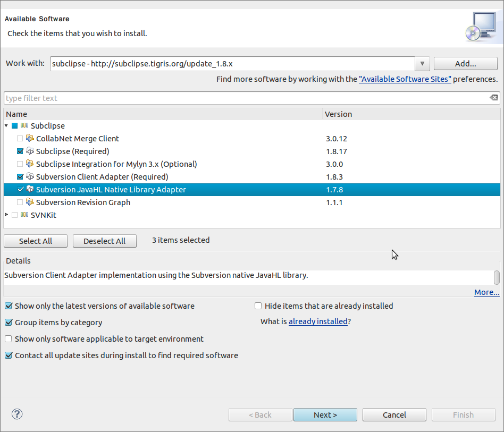The height and width of the screenshot is (432, 504).
Task: Click the Subversion Revision Graph feature icon
Action: [x=30, y=202]
